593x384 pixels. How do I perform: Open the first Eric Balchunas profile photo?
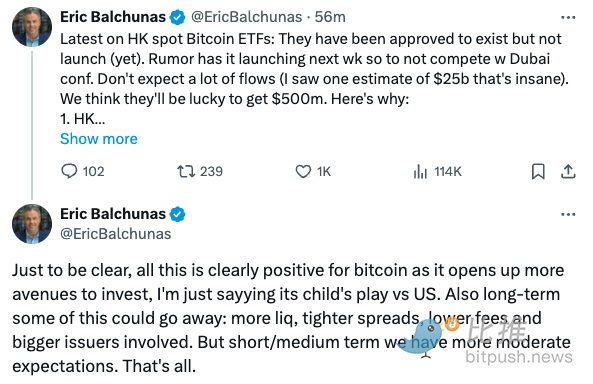(x=32, y=27)
